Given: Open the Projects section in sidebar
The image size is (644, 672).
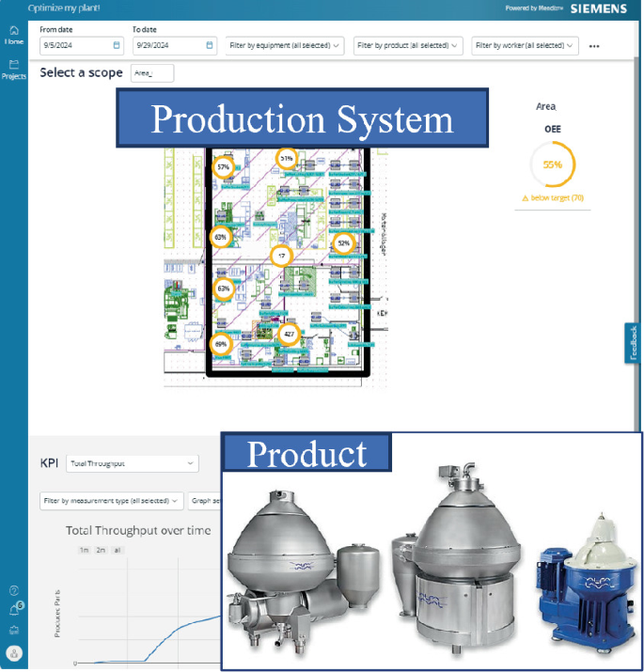Looking at the screenshot, I should coord(14,70).
